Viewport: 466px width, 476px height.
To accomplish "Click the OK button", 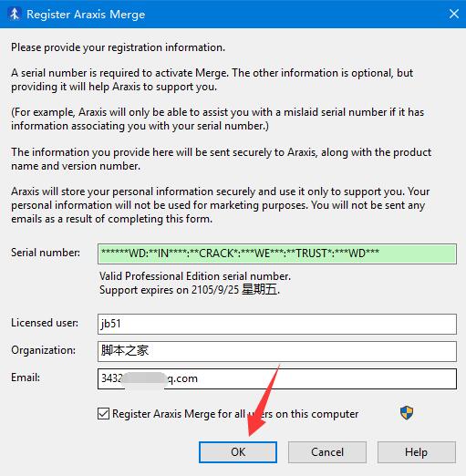I will tap(238, 452).
